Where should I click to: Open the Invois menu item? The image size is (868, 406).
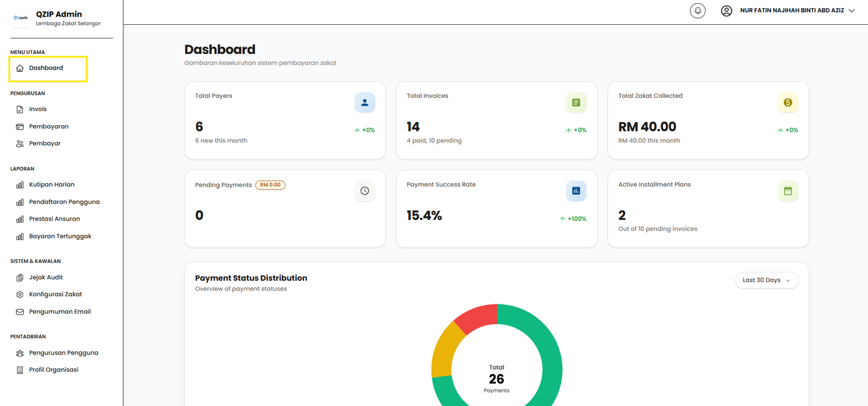point(38,109)
